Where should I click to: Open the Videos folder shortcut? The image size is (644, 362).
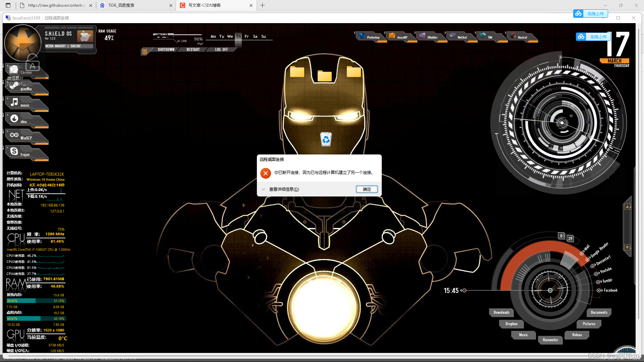pos(577,335)
